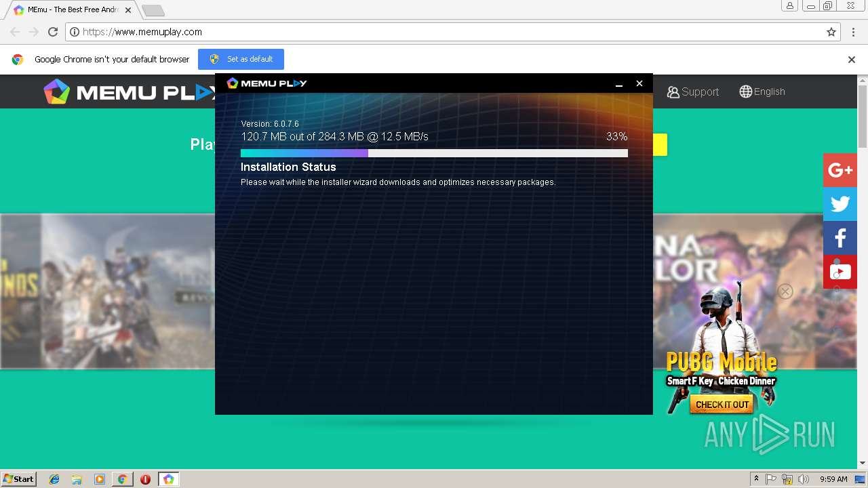868x488 pixels.
Task: Click the Google+ share icon
Action: pos(840,170)
